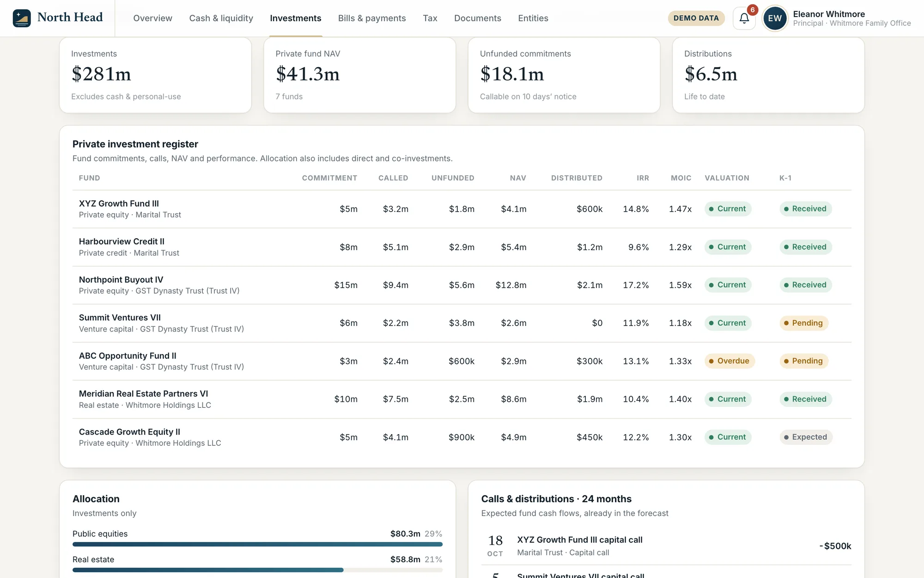Switch to Cash & liquidity tab
Viewport: 924px width, 578px height.
(221, 18)
